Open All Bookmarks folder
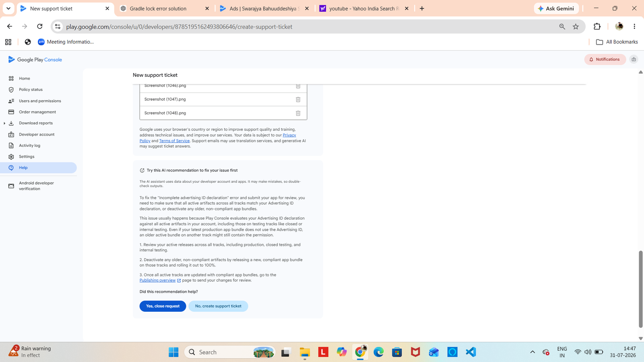644x362 pixels. [617, 42]
